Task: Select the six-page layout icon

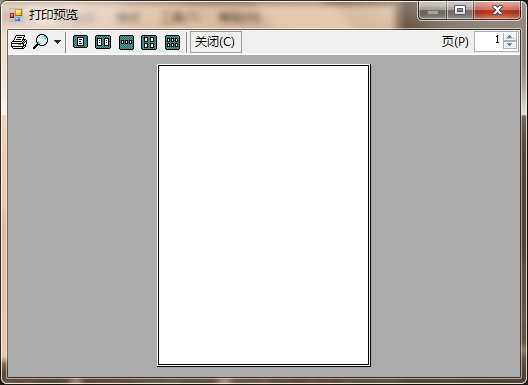Action: click(x=173, y=42)
